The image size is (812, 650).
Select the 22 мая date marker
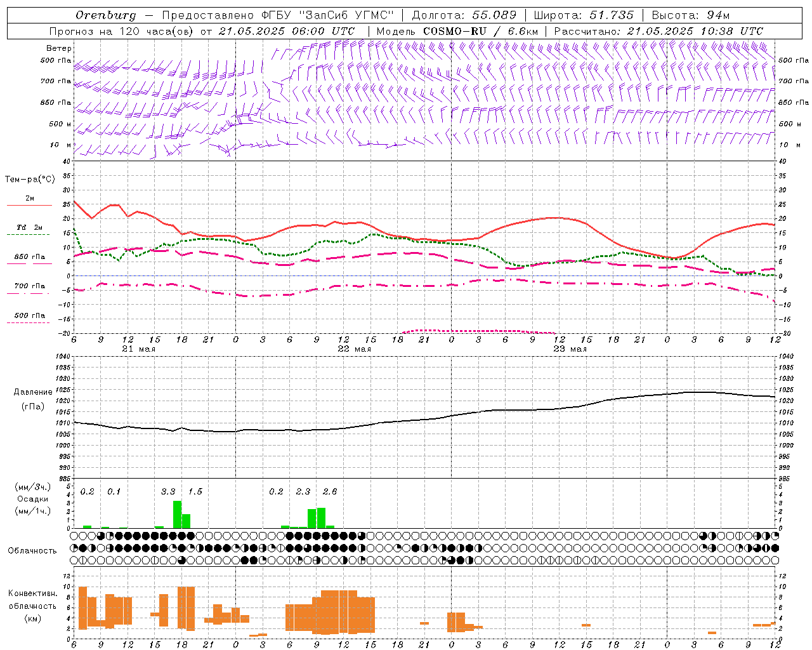coord(354,349)
